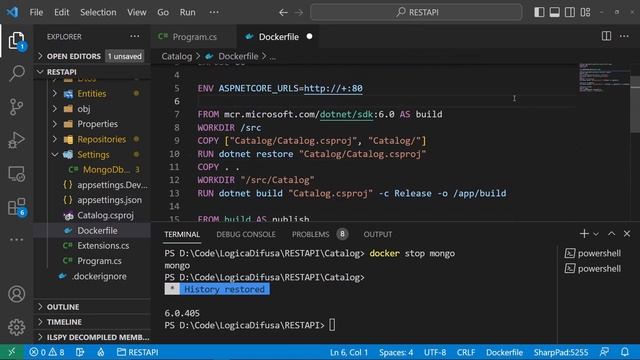Collapse the Settings folder
The image size is (640, 360).
coord(92,154)
